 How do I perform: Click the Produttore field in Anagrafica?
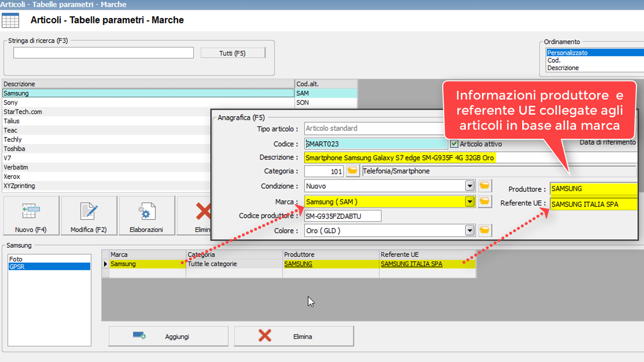594,189
